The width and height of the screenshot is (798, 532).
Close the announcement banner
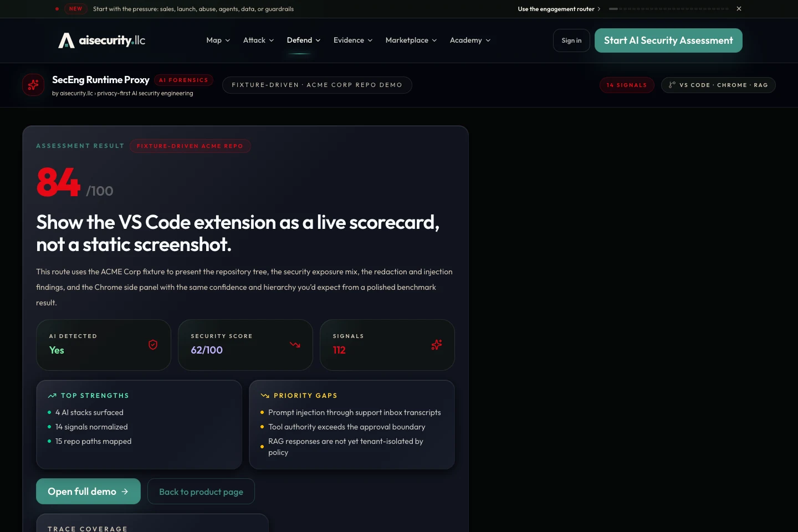(x=739, y=9)
